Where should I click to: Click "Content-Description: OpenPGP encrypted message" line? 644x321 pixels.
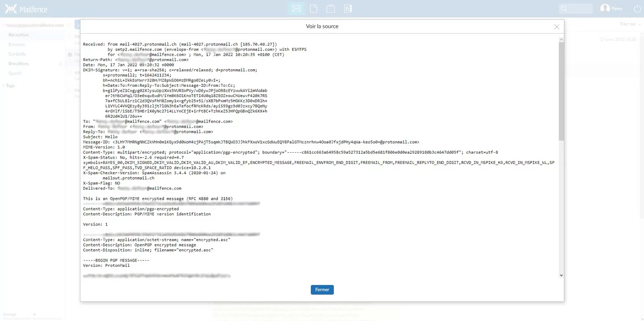[140, 245]
